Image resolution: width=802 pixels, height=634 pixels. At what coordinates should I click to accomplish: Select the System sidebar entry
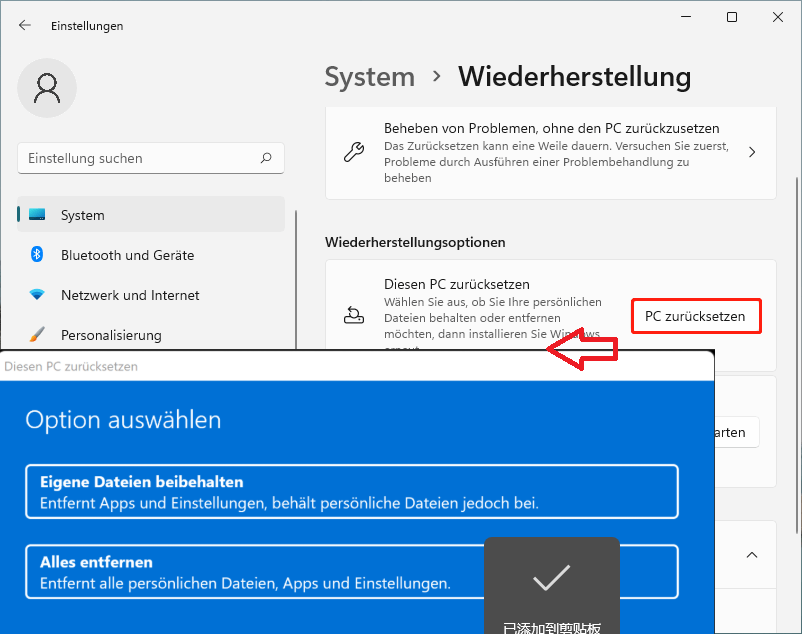tap(82, 214)
